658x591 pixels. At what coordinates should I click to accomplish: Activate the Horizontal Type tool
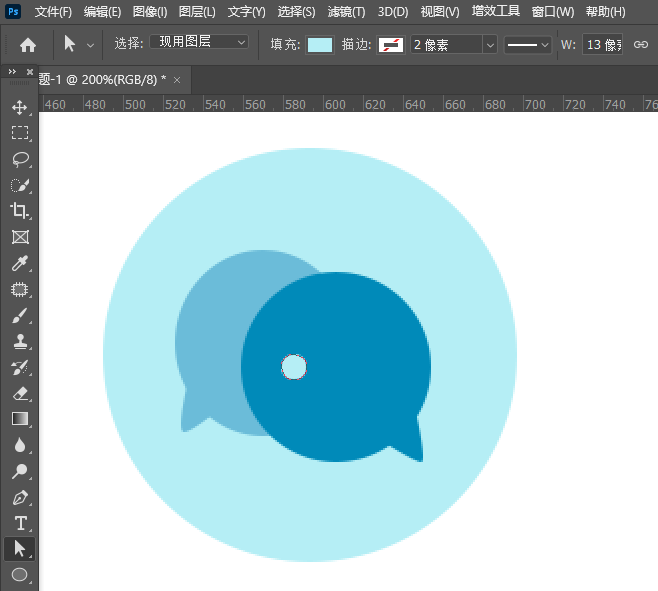pyautogui.click(x=19, y=523)
